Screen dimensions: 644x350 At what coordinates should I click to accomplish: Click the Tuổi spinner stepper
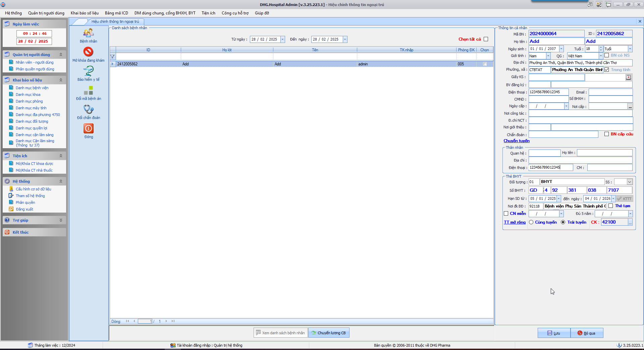tap(601, 49)
